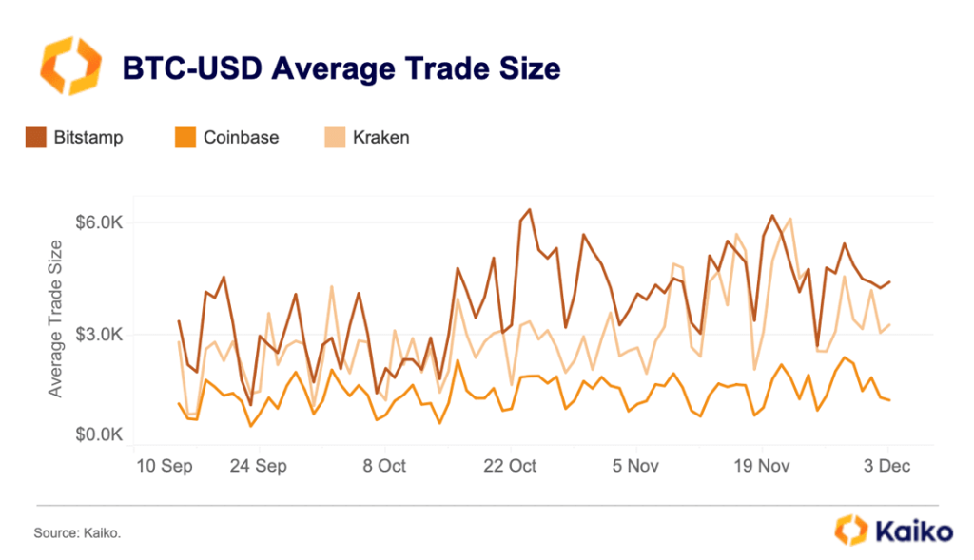Click the 19 Nov x-axis date
Screen dimensions: 974x560
(761, 467)
